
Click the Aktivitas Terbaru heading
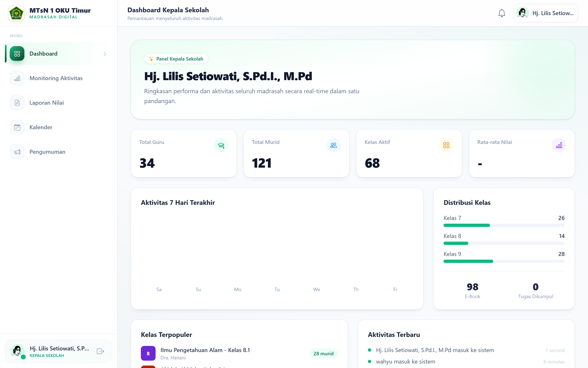coord(394,335)
